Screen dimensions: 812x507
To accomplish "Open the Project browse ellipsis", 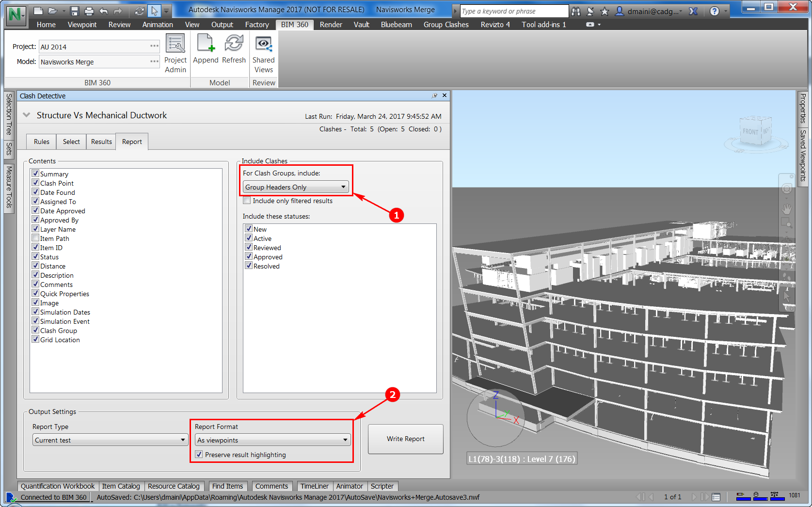I will (154, 46).
